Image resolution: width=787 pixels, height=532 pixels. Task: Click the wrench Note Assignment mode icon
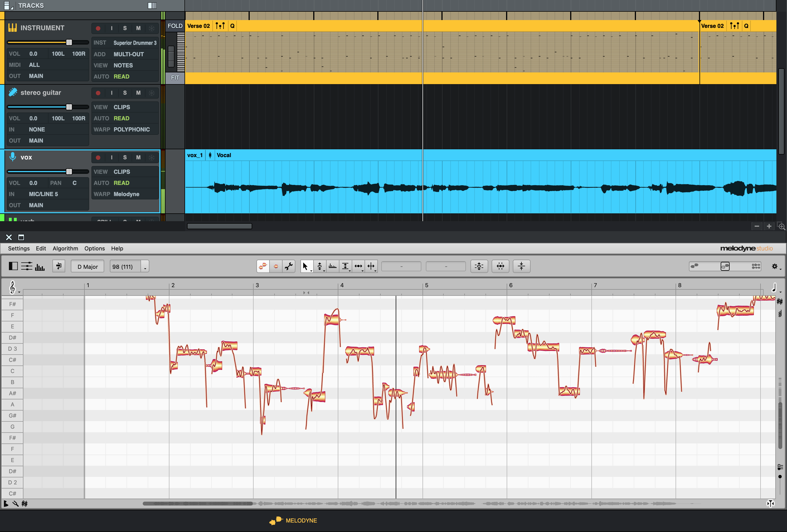[x=288, y=267]
